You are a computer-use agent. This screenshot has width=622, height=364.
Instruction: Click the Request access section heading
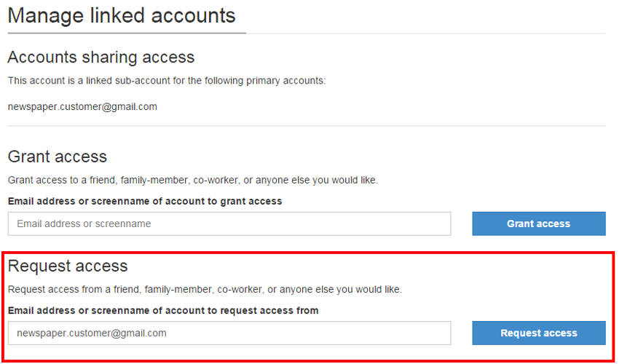point(68,266)
